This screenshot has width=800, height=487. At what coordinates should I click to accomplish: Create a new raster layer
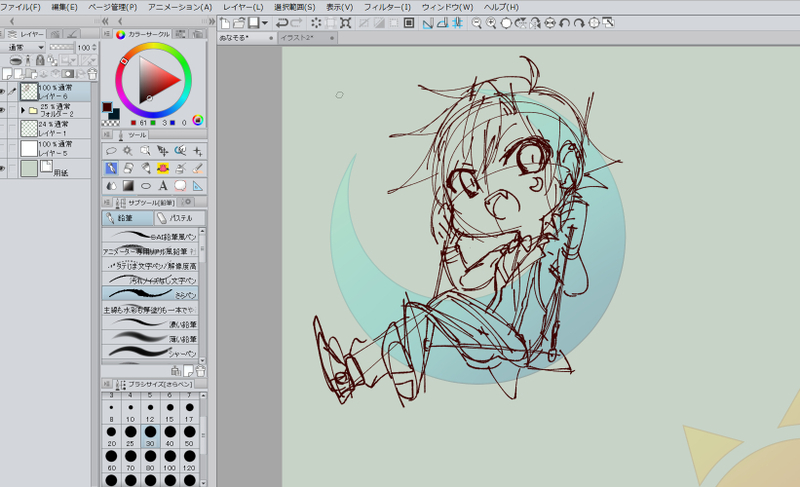pos(7,74)
